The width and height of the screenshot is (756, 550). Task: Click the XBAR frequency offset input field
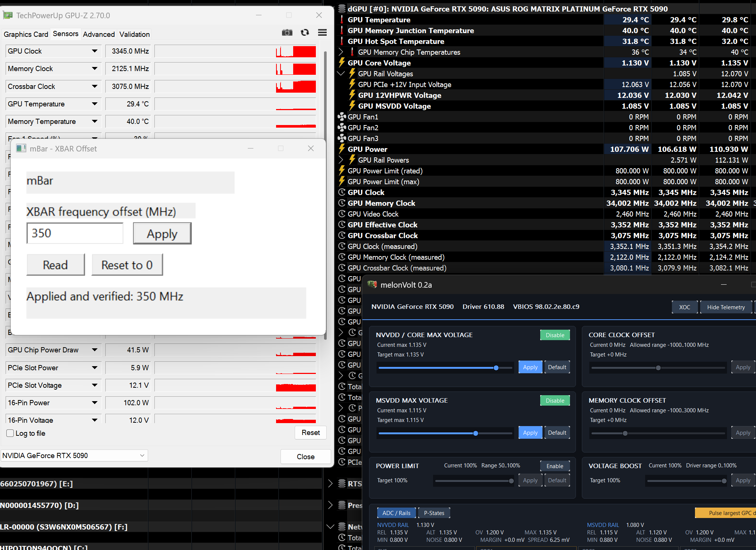click(75, 233)
